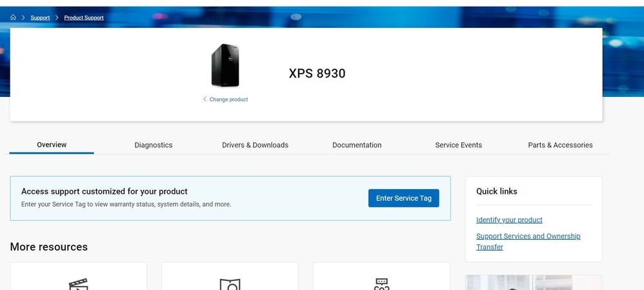This screenshot has height=290, width=644.
Task: Go to the Parts & Accessories tab
Action: point(560,145)
